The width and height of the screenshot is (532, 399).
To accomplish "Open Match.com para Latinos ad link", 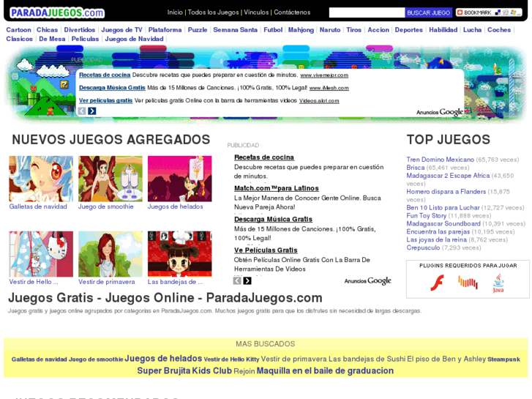I will click(x=276, y=188).
